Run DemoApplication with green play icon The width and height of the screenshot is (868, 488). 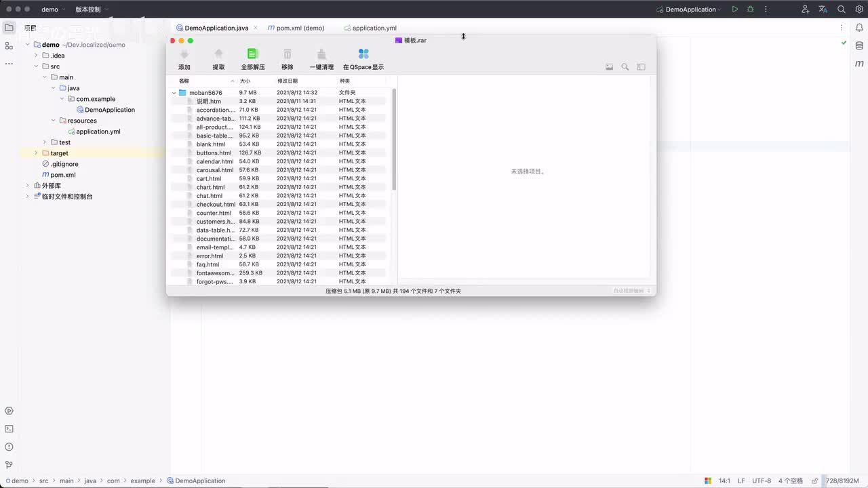(734, 9)
